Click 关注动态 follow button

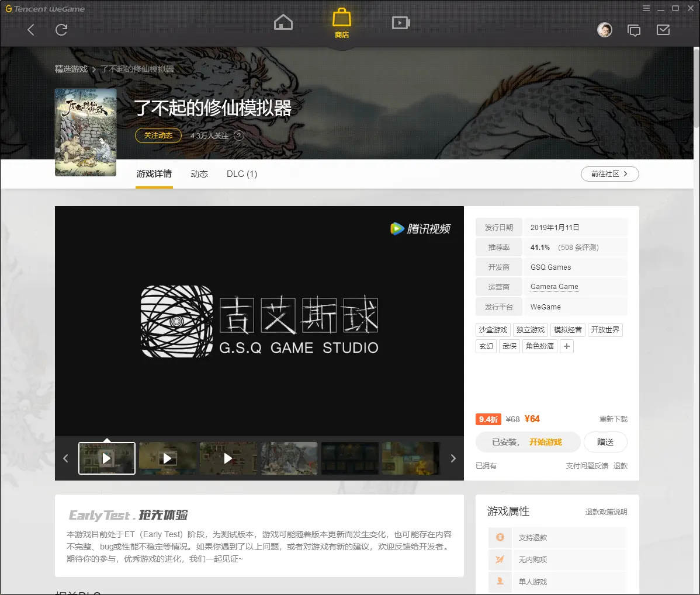[x=158, y=135]
